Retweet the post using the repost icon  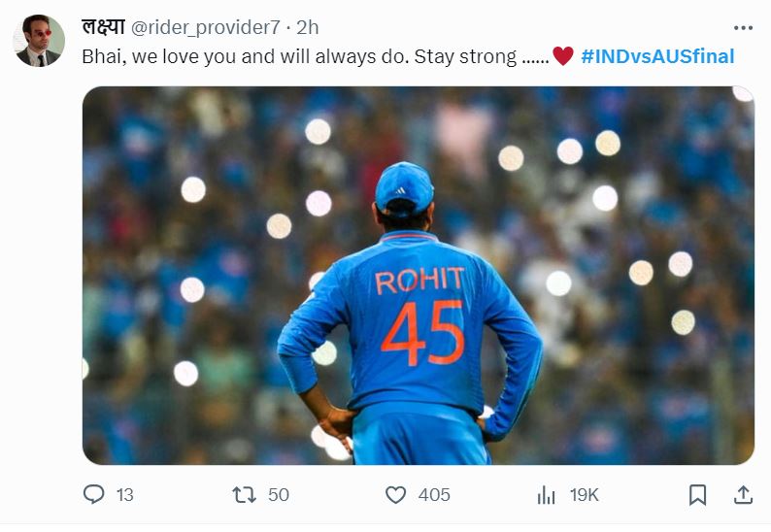click(243, 495)
